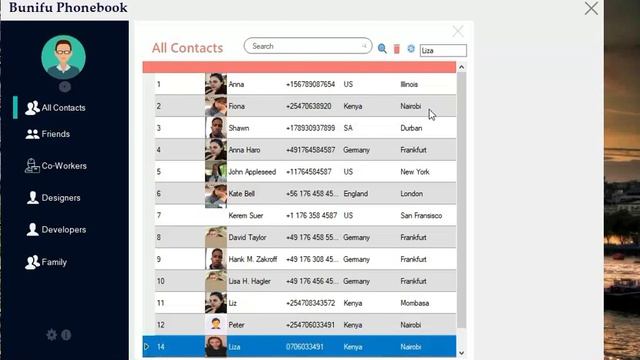Click the name David Taylor
The height and width of the screenshot is (360, 640).
247,237
